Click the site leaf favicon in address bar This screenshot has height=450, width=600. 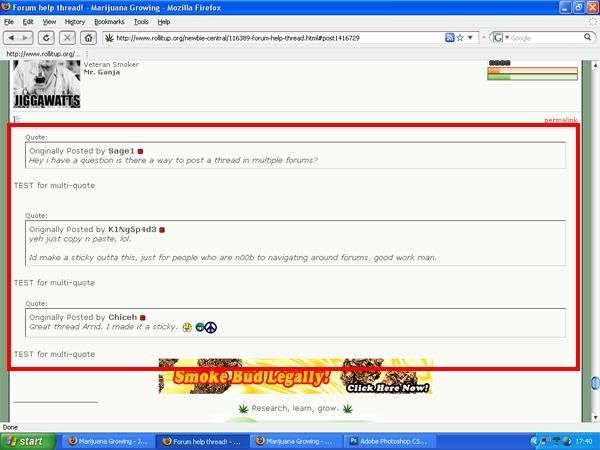109,38
